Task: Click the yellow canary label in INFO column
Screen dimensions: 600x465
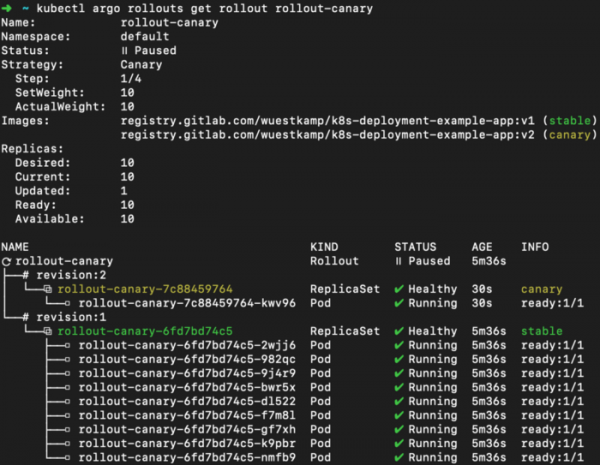Action: point(541,288)
